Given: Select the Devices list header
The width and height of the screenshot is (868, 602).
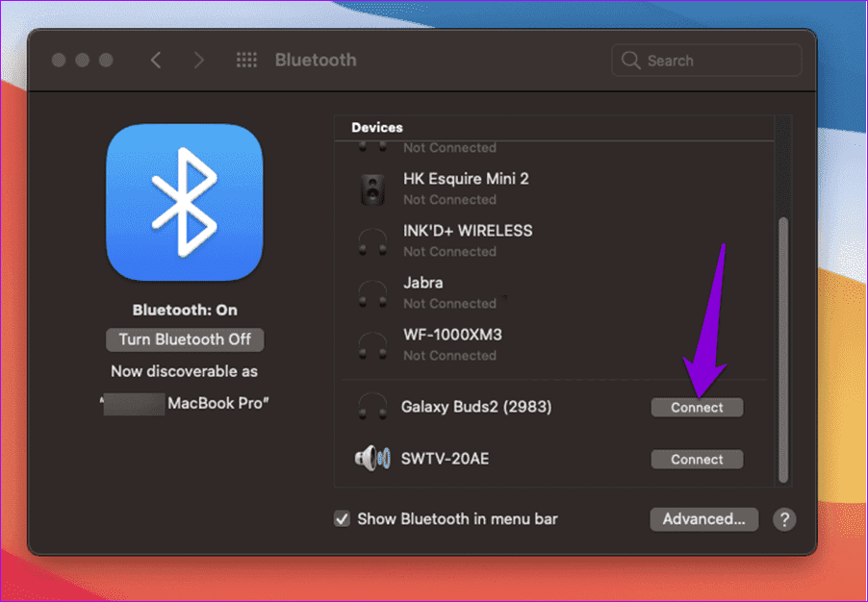Looking at the screenshot, I should [377, 127].
